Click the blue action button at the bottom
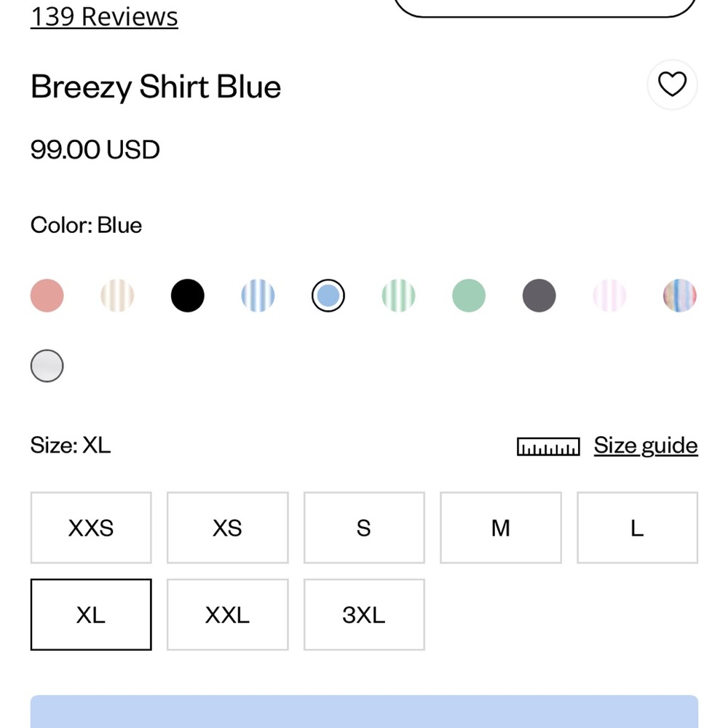Viewport: 728px width, 728px height. pos(364,713)
